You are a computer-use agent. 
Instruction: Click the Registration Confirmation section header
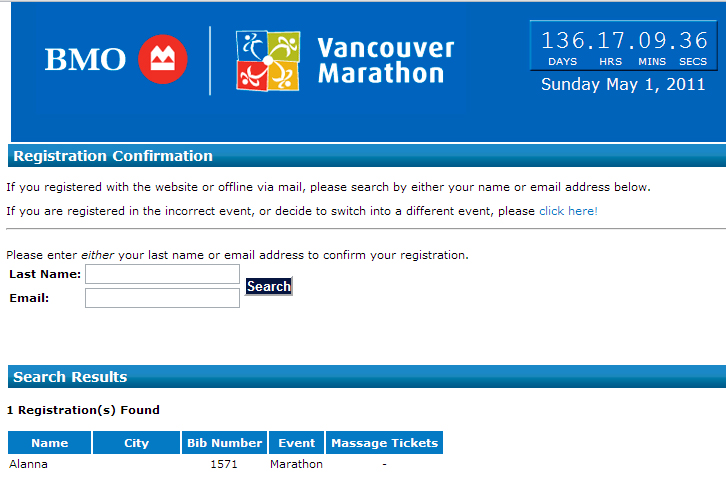[x=113, y=156]
